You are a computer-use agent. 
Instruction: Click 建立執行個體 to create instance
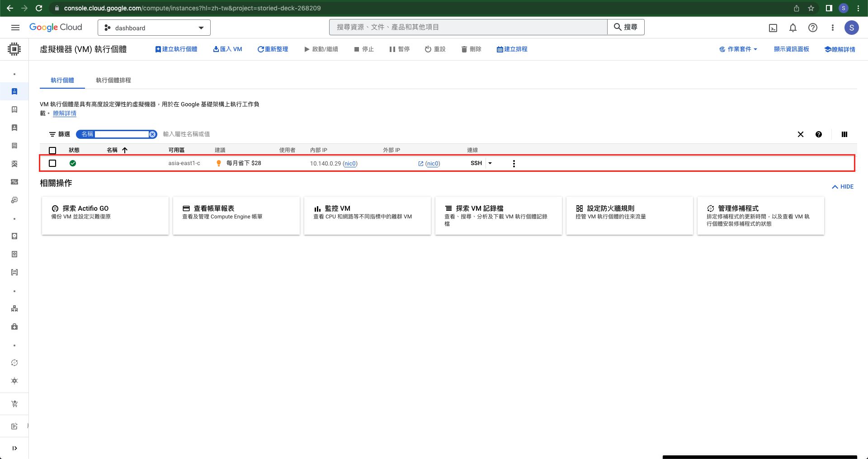coord(176,49)
